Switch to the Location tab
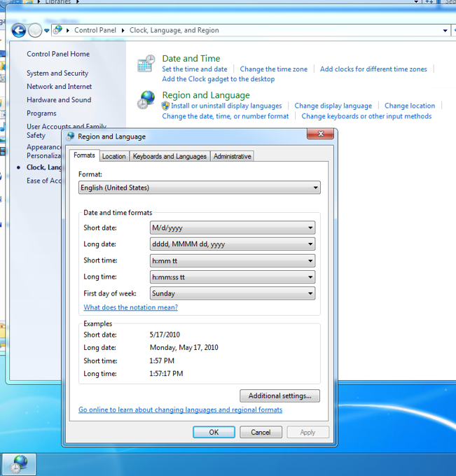 pyautogui.click(x=114, y=156)
